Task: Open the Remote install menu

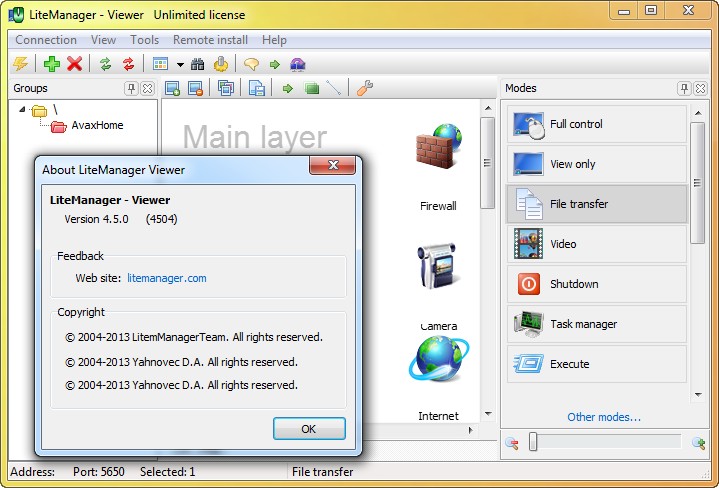Action: click(x=210, y=40)
